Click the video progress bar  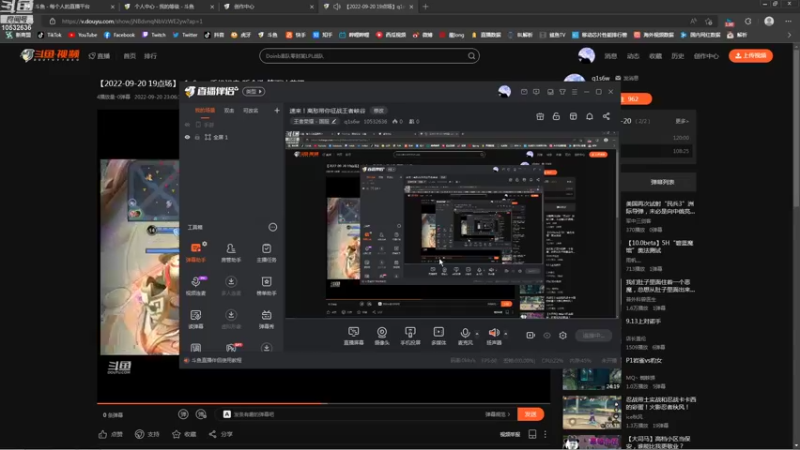click(x=323, y=403)
